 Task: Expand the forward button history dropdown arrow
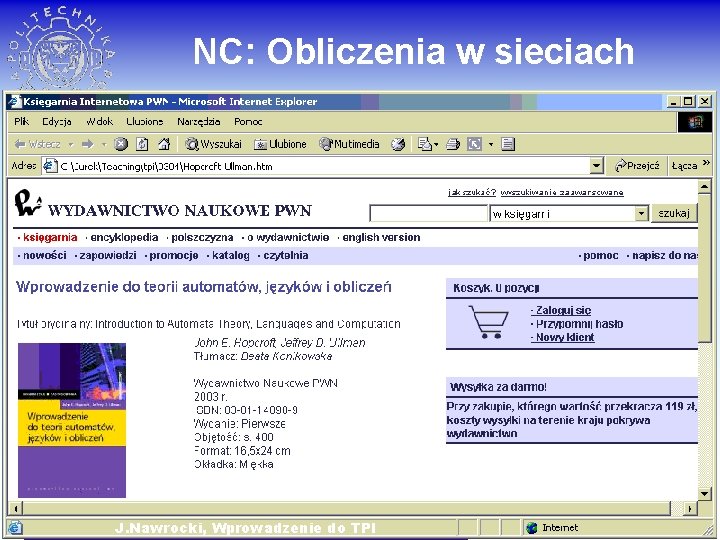point(104,144)
